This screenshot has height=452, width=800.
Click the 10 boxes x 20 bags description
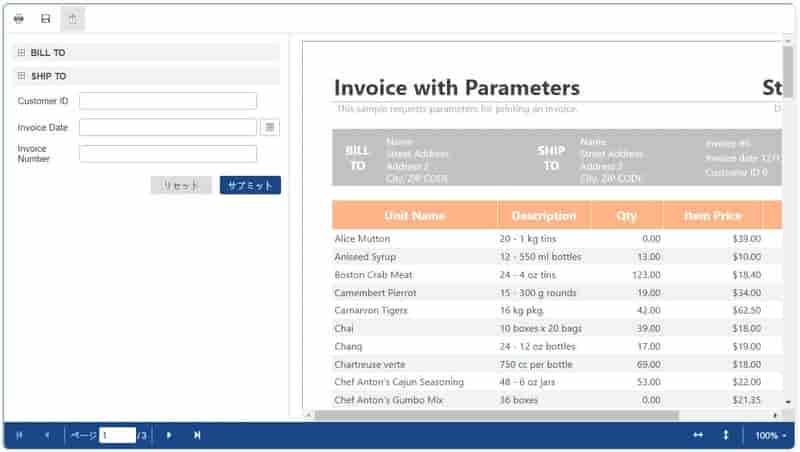pos(540,328)
